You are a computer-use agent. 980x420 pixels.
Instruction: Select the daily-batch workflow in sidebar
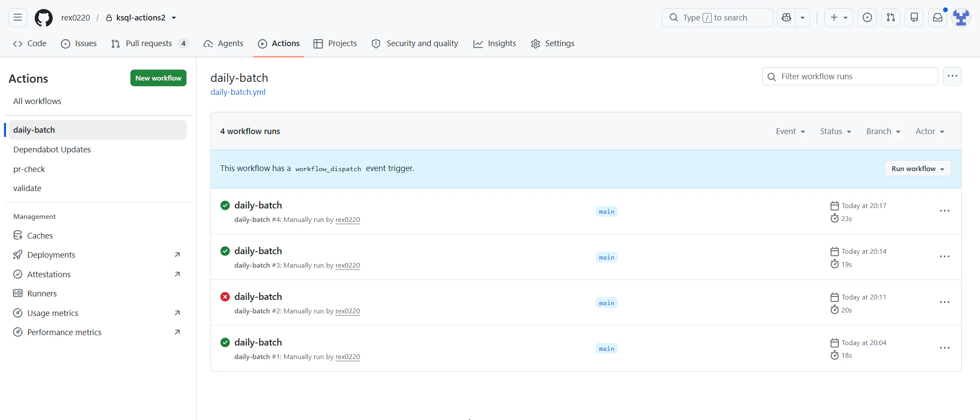pyautogui.click(x=97, y=130)
